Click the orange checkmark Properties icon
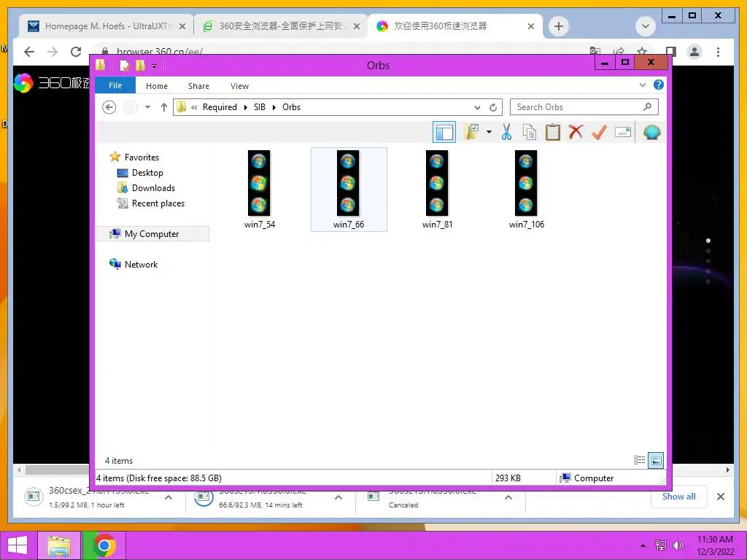The height and width of the screenshot is (560, 747). click(x=599, y=132)
